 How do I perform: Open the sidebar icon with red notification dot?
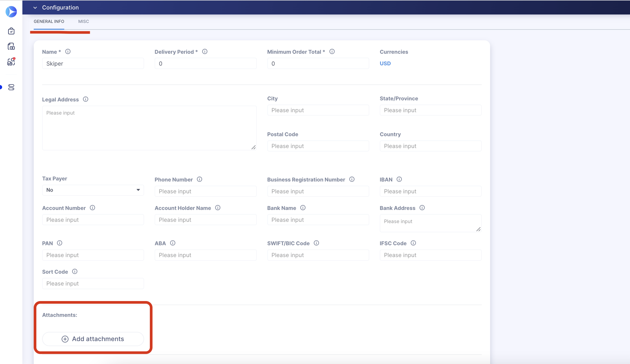(11, 62)
